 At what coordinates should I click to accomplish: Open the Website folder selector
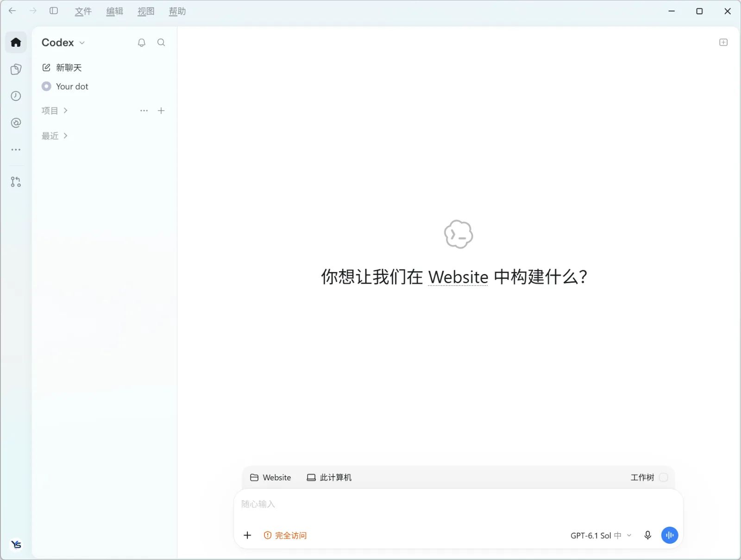[x=270, y=478]
